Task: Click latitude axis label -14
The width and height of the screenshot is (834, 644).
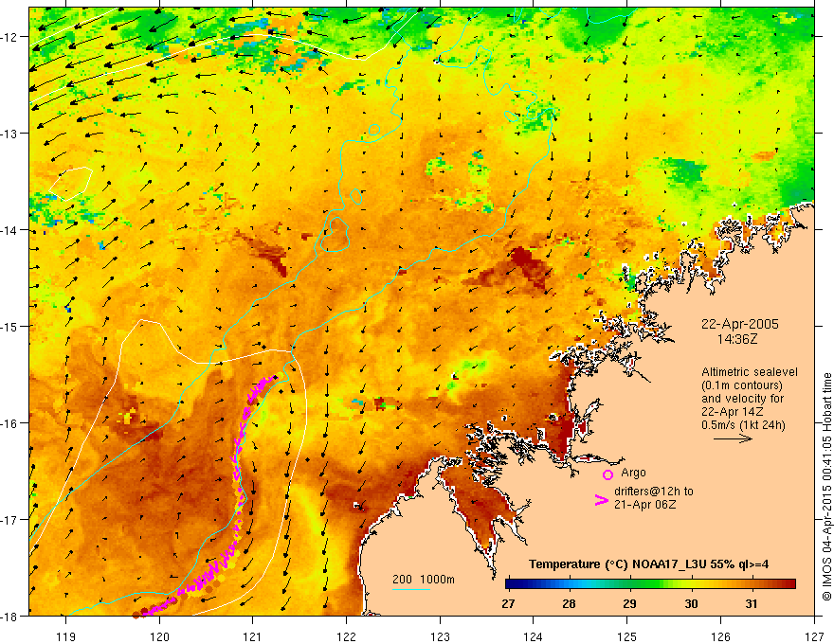Action: (x=10, y=230)
